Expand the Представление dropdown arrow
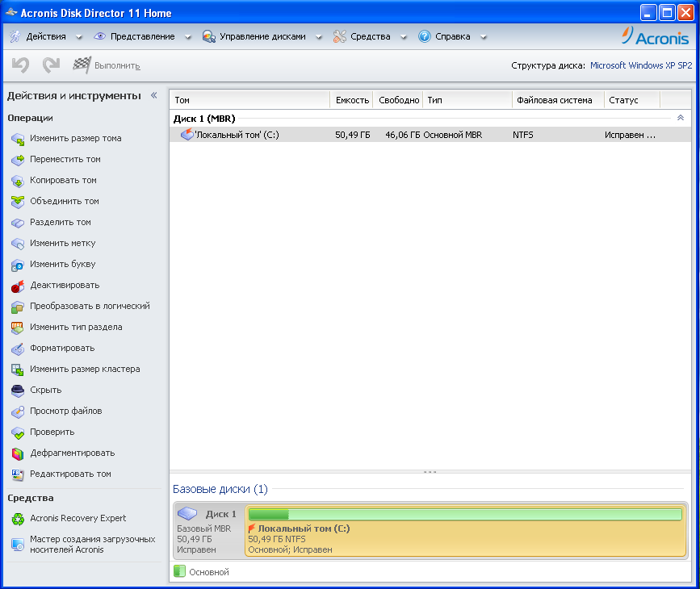Image resolution: width=700 pixels, height=589 pixels. 188,37
